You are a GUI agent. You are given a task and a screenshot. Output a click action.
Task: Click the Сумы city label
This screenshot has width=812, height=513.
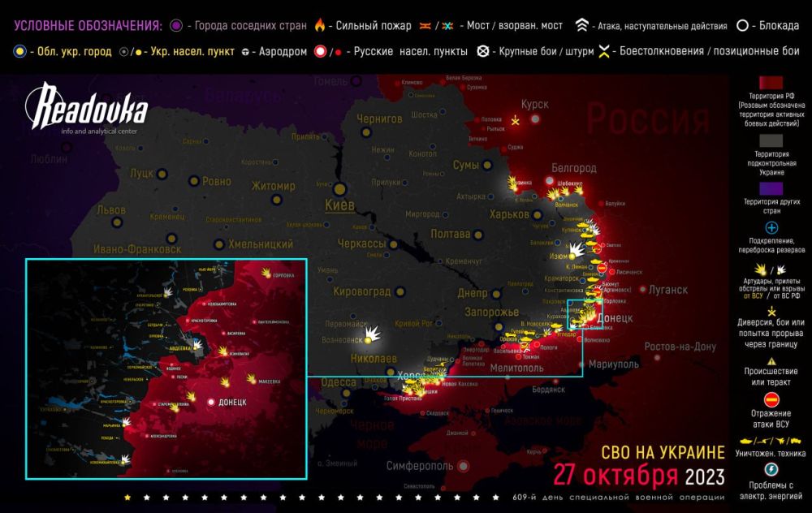coord(465,165)
